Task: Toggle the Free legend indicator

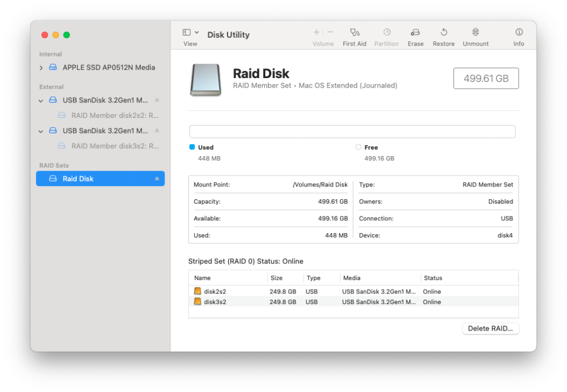Action: click(x=358, y=147)
